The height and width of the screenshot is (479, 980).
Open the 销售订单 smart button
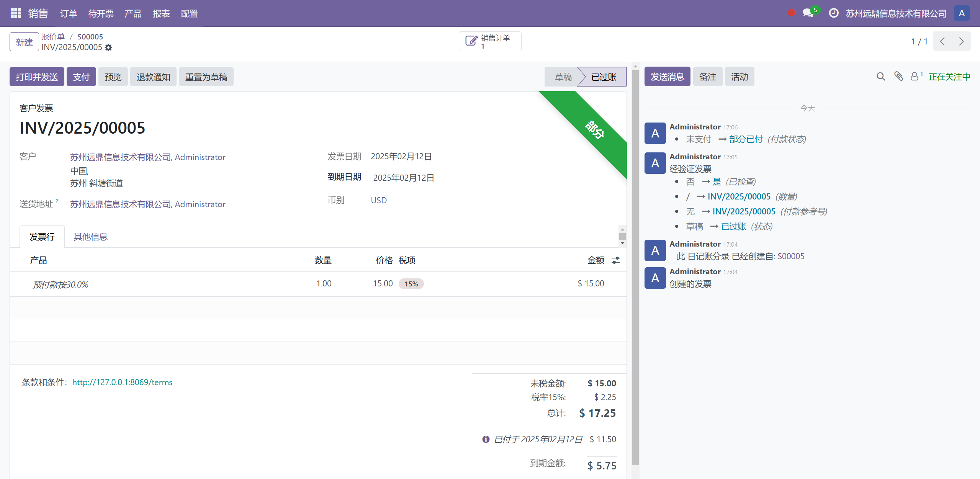pos(490,41)
